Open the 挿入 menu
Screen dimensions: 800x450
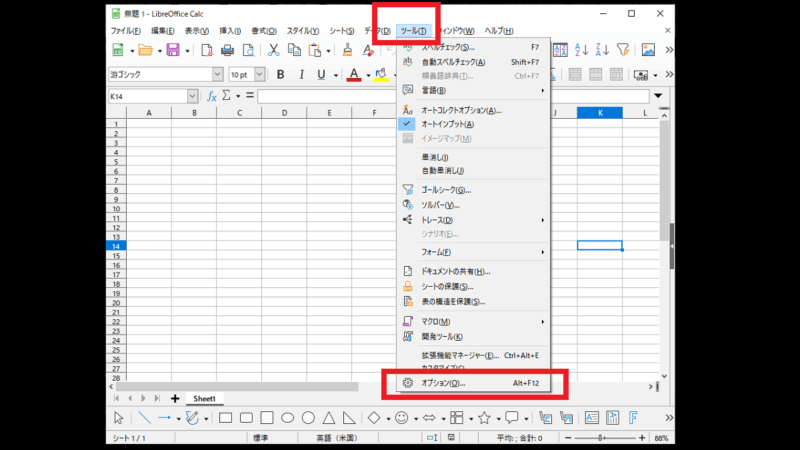[230, 31]
